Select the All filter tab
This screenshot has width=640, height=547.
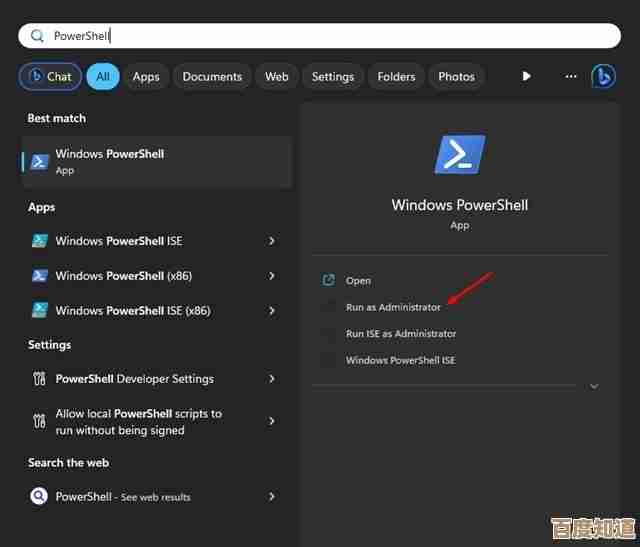click(x=103, y=76)
